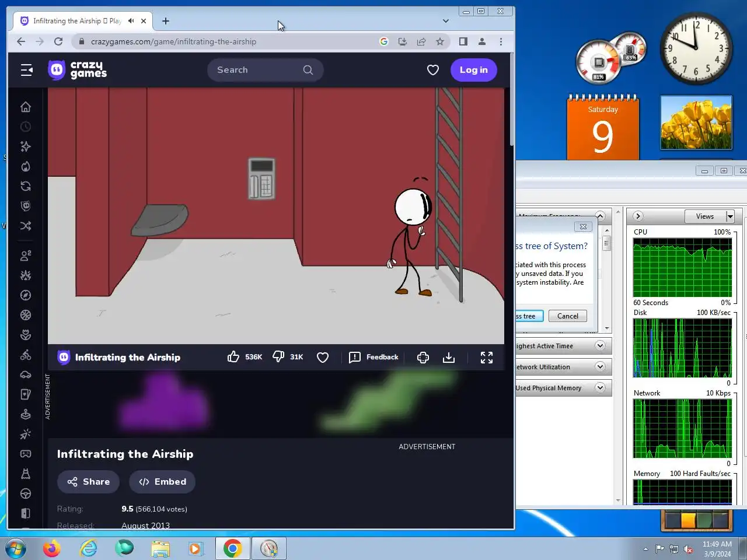Open Random game shuffle icon in sidebar
The image size is (747, 560).
[26, 226]
